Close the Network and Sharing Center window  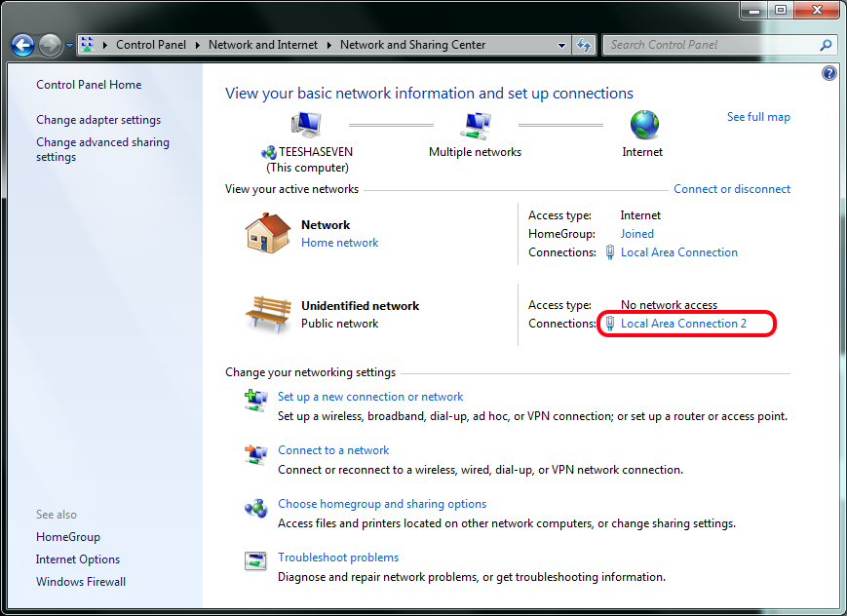pos(818,11)
